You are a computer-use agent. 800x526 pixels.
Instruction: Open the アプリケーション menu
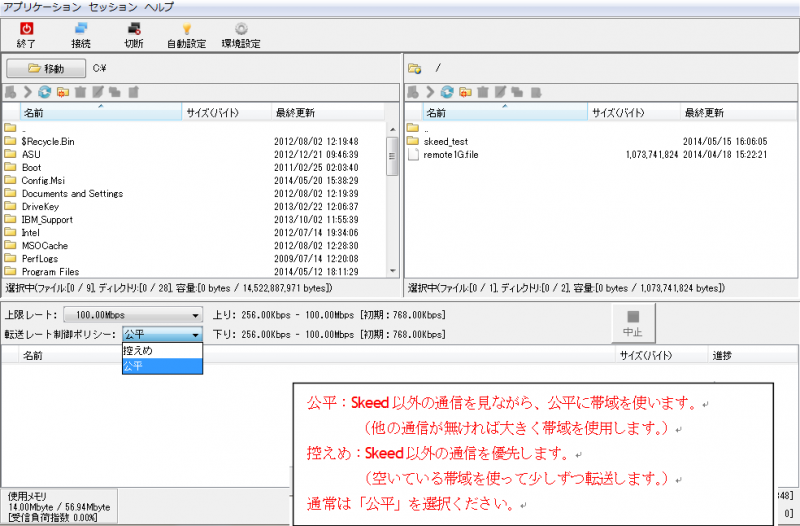click(40, 6)
